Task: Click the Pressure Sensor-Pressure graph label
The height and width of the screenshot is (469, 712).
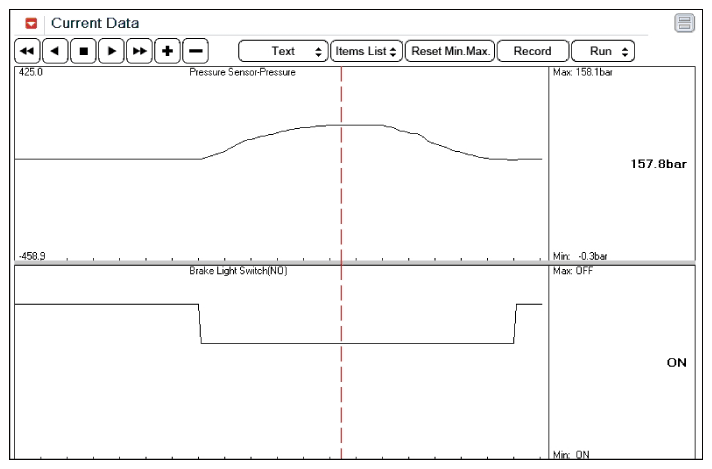Action: pyautogui.click(x=242, y=72)
